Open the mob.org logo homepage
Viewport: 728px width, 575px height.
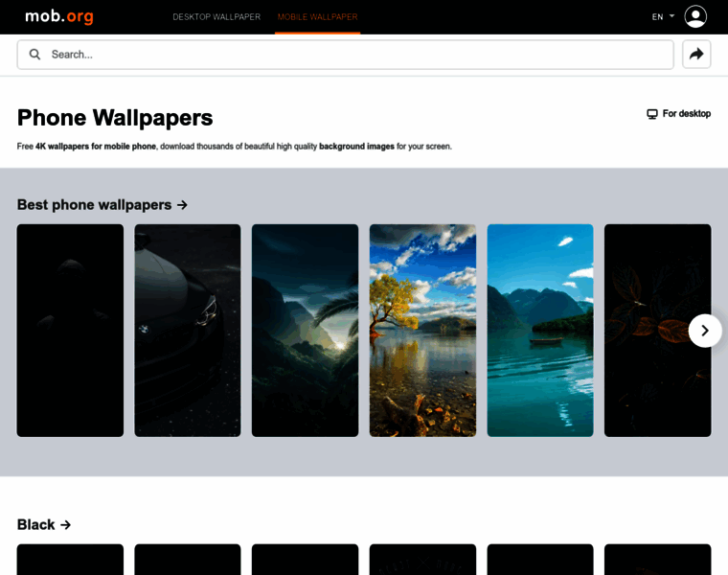(59, 16)
